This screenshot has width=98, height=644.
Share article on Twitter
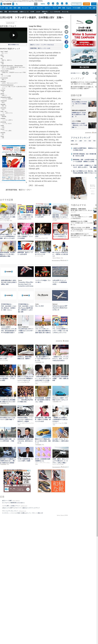(66, 37)
